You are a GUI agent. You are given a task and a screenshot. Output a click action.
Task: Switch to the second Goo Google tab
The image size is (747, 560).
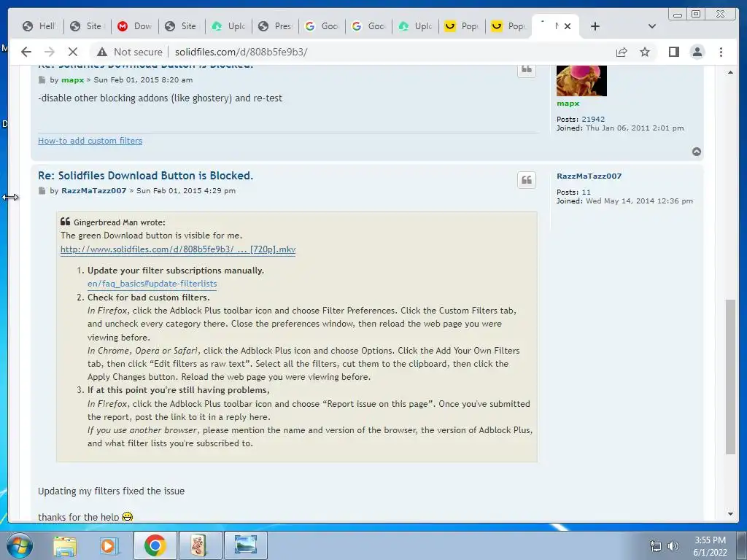(x=368, y=26)
